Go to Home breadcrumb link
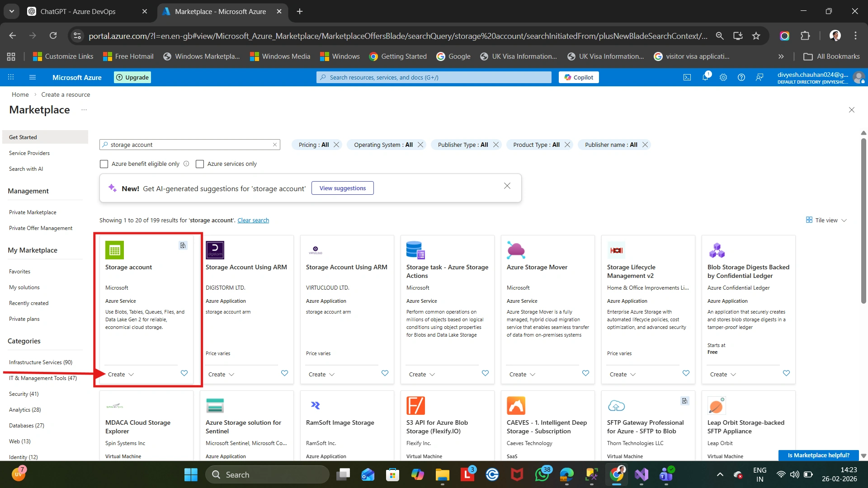Screen dimensions: 868x488 point(20,94)
